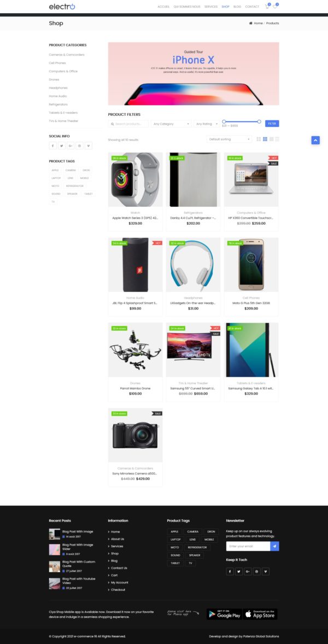Open the shopping cart icon in header
Screen dimensions: 328x644
(x=267, y=7)
